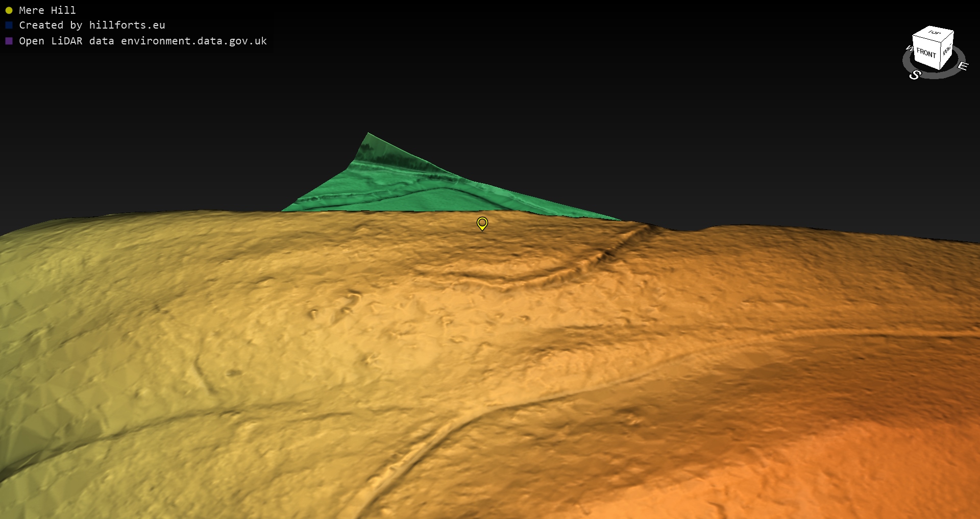Click the purple square legend swatch
The width and height of the screenshot is (980, 519).
coord(9,41)
